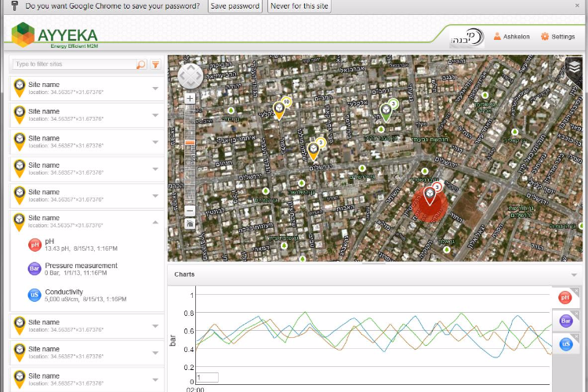Click the AYYEKA logo

[x=55, y=35]
